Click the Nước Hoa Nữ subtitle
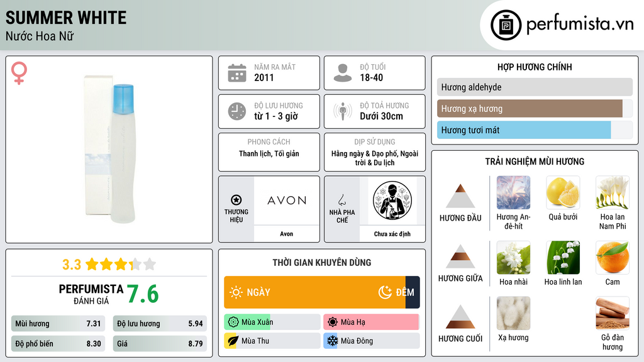Screen dimensions: 644x362 [x=40, y=36]
